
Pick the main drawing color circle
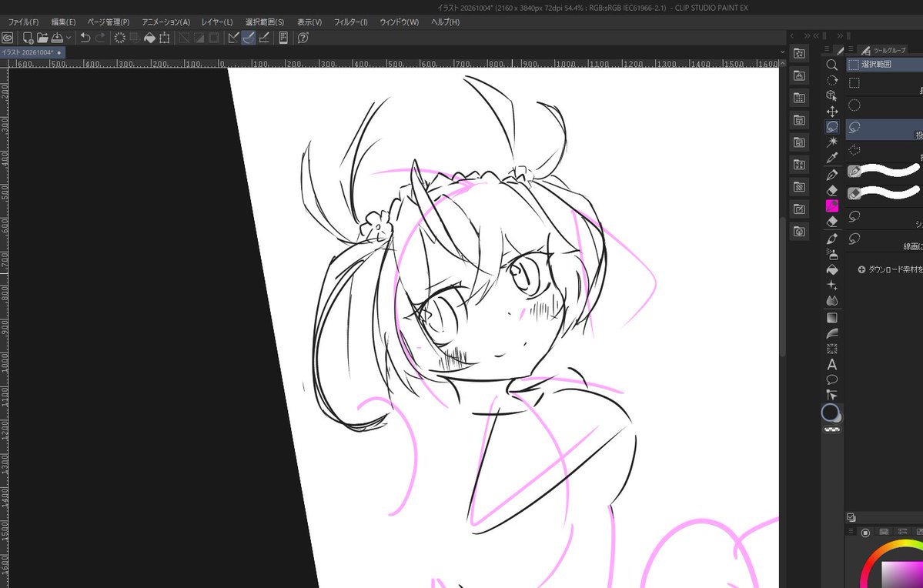[x=830, y=413]
